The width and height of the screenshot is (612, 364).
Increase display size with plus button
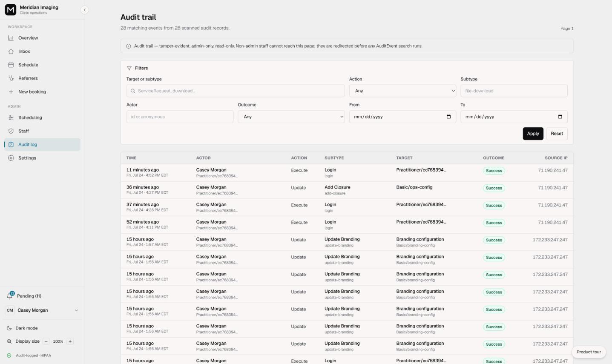70,341
